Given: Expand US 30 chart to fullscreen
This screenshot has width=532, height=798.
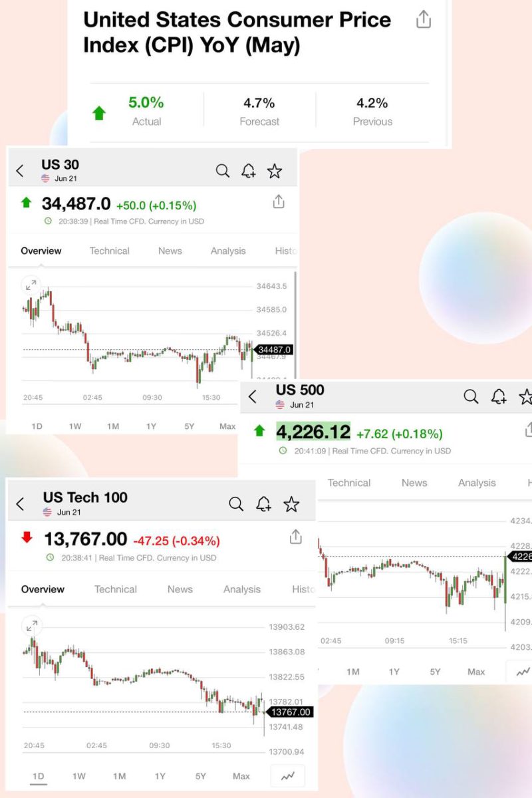Looking at the screenshot, I should pos(31,285).
